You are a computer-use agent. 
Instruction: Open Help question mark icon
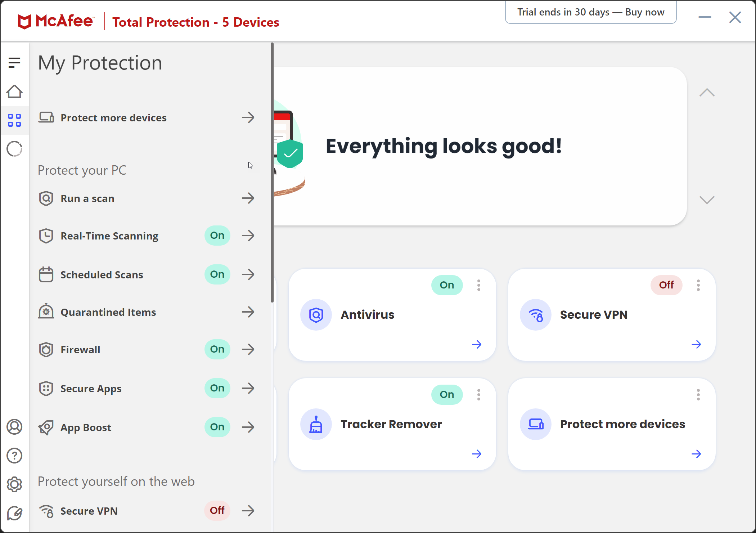click(x=14, y=456)
